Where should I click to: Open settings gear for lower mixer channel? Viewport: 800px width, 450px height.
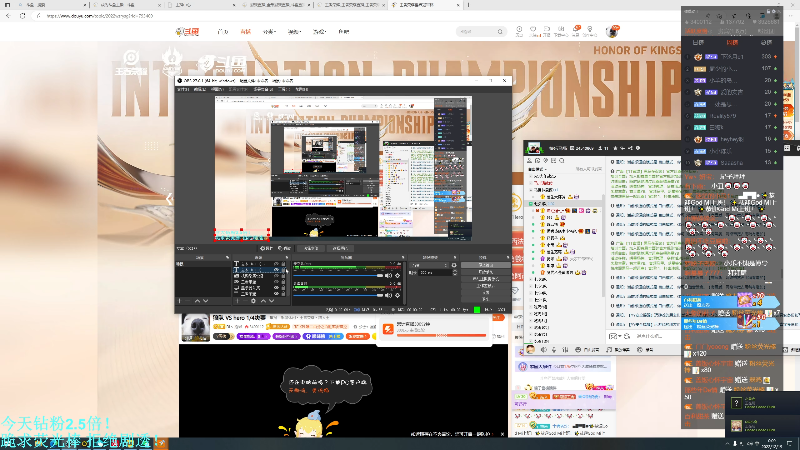[x=397, y=295]
